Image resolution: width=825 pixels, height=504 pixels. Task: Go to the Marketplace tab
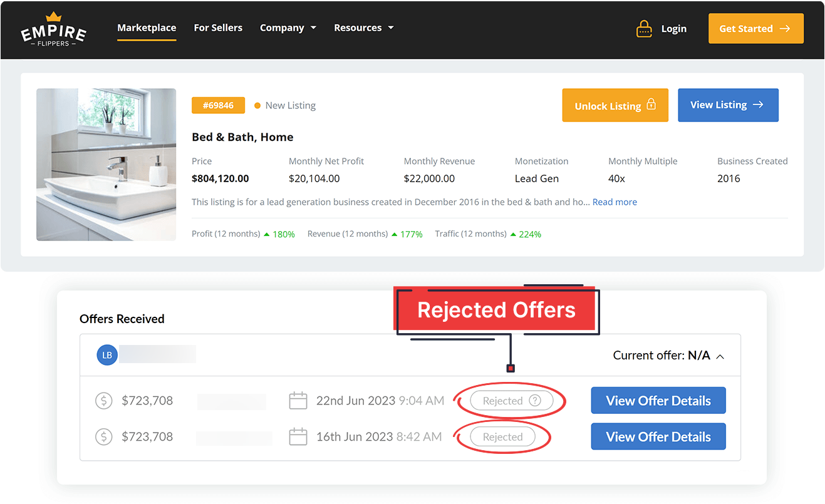147,28
